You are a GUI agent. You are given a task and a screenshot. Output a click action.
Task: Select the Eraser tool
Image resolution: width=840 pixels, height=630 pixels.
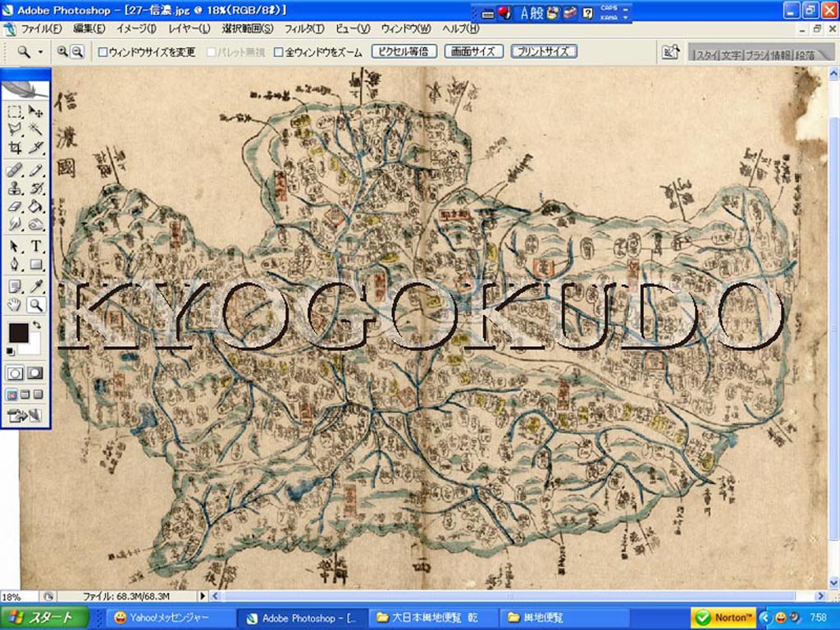(15, 206)
